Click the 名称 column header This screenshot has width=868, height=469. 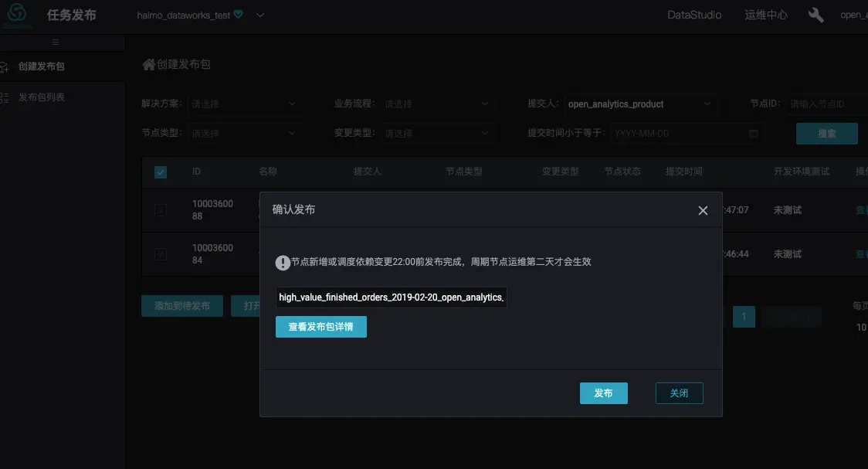pos(268,172)
